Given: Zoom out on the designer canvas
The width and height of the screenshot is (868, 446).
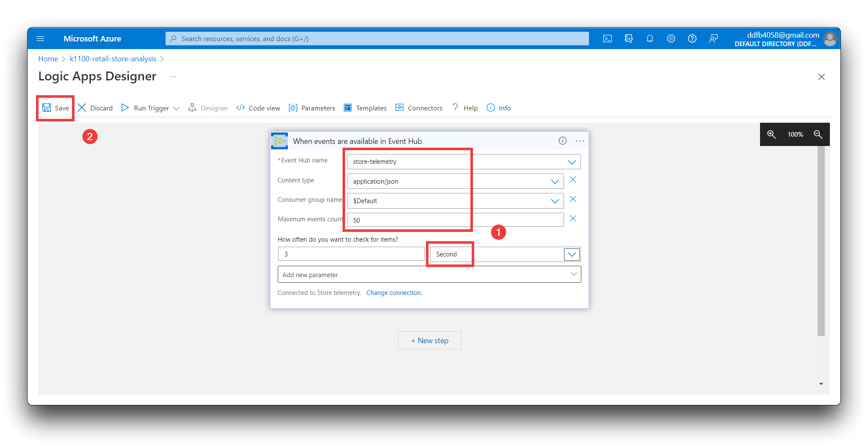Looking at the screenshot, I should tap(818, 134).
